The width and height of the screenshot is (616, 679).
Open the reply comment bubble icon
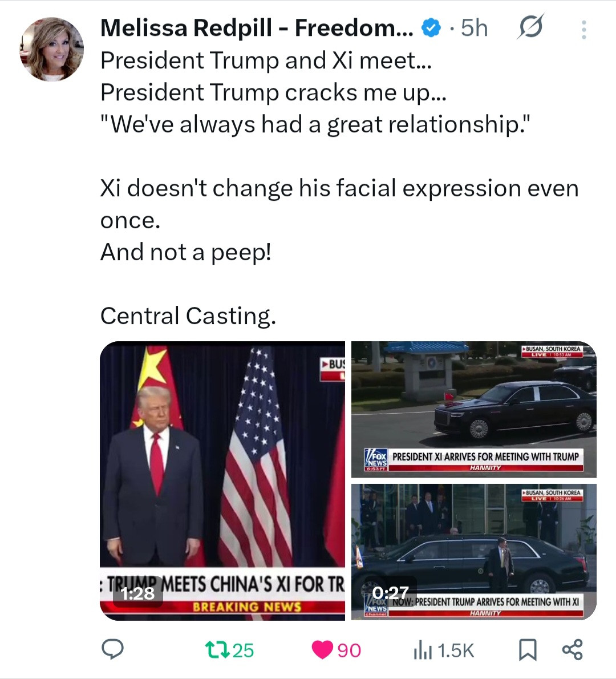[113, 650]
